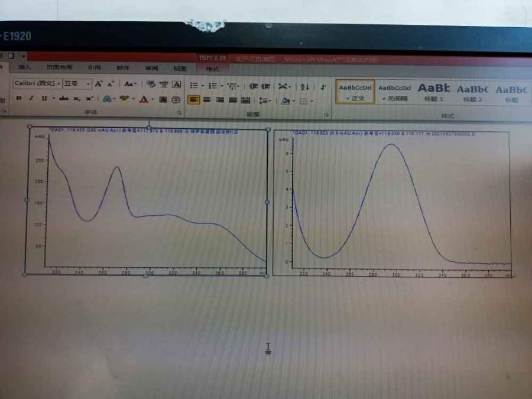Switch to the 页面布局 tab
Viewport: 532px width, 399px height.
59,67
